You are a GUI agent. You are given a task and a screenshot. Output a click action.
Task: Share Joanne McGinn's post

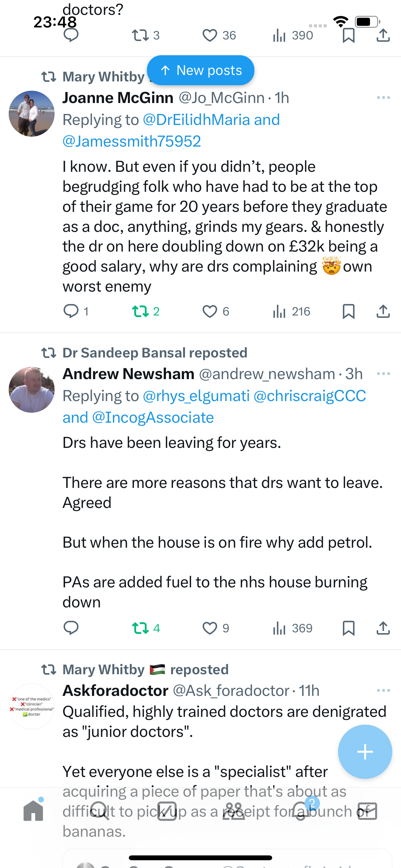point(383,311)
